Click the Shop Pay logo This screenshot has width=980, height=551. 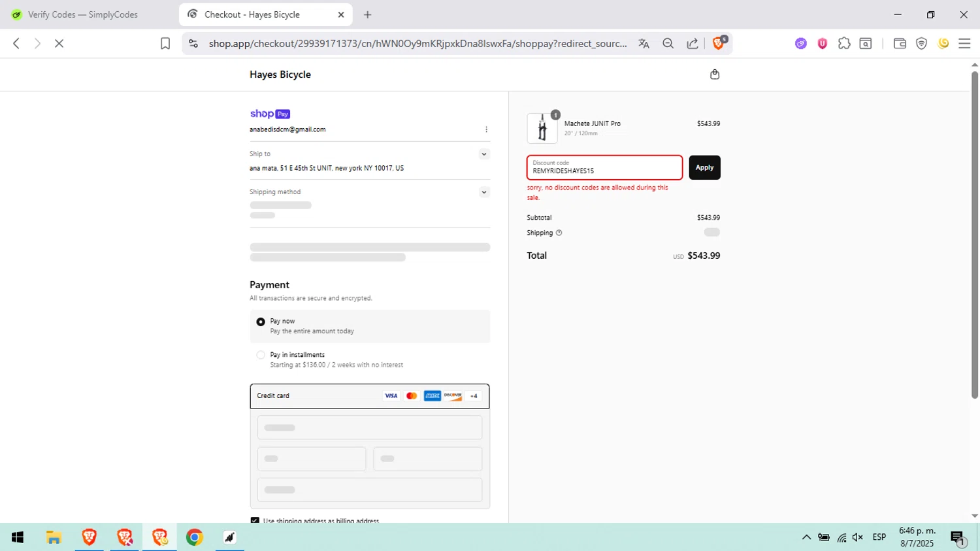(270, 114)
